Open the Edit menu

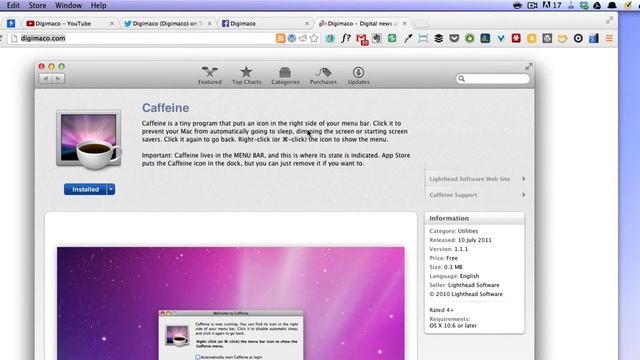pyautogui.click(x=13, y=5)
